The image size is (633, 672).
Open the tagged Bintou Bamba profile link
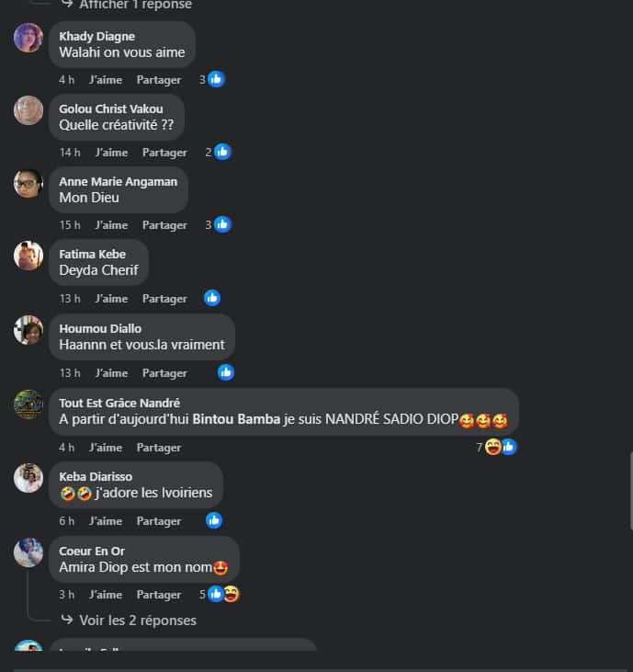click(236, 418)
